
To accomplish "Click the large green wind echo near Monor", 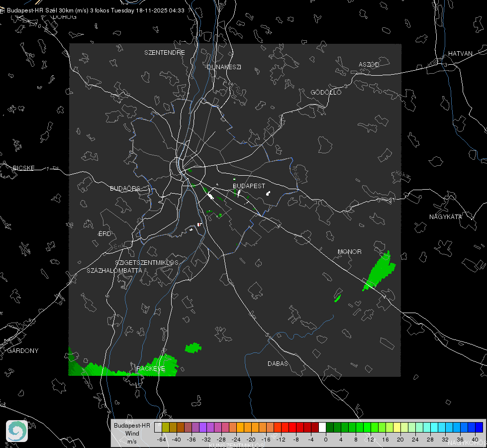I will [x=380, y=271].
